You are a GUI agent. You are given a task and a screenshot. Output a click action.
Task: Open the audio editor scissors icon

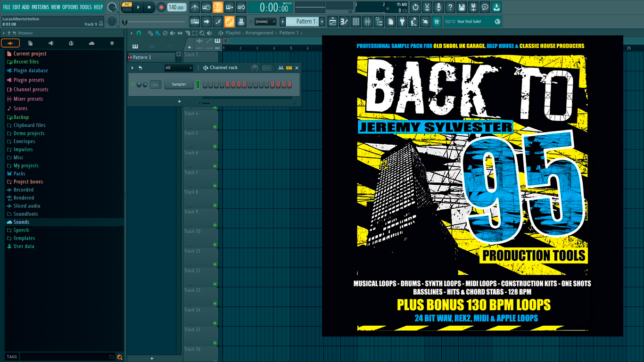tap(427, 7)
